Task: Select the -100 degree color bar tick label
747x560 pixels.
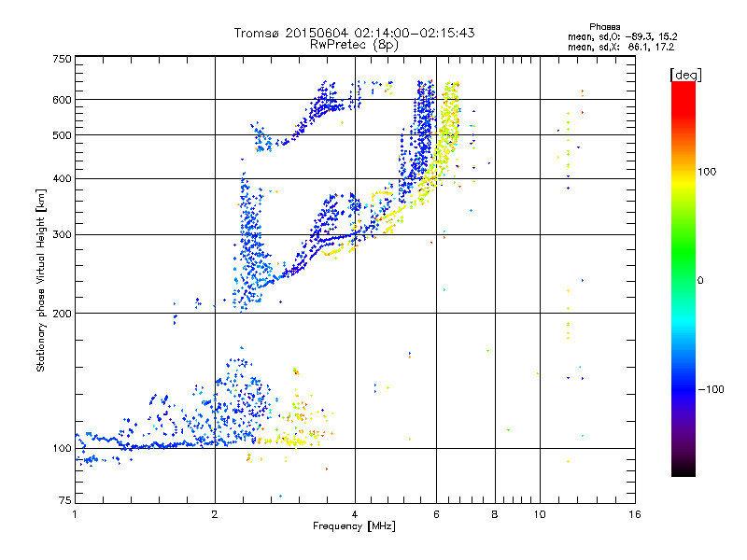Action: click(711, 389)
